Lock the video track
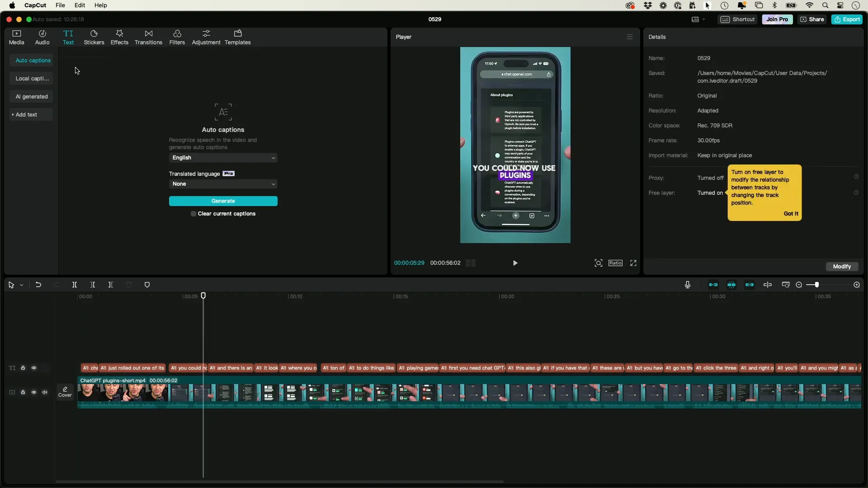This screenshot has width=868, height=488. [23, 393]
